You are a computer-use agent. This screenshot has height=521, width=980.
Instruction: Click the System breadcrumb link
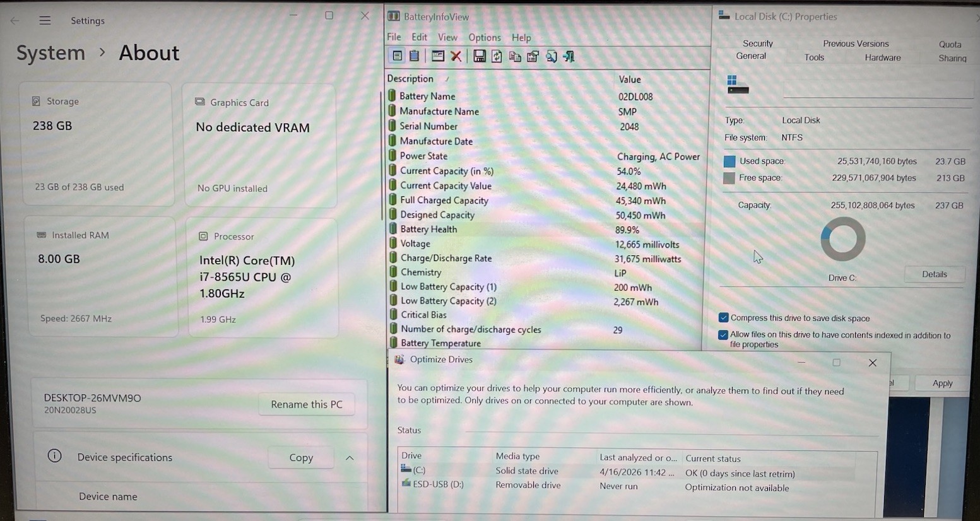click(x=50, y=53)
